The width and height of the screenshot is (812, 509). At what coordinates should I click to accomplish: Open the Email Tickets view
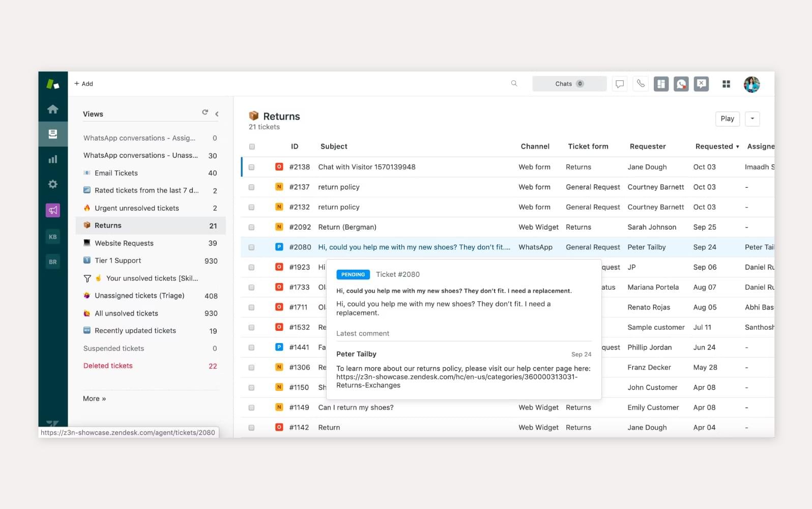tap(151, 173)
